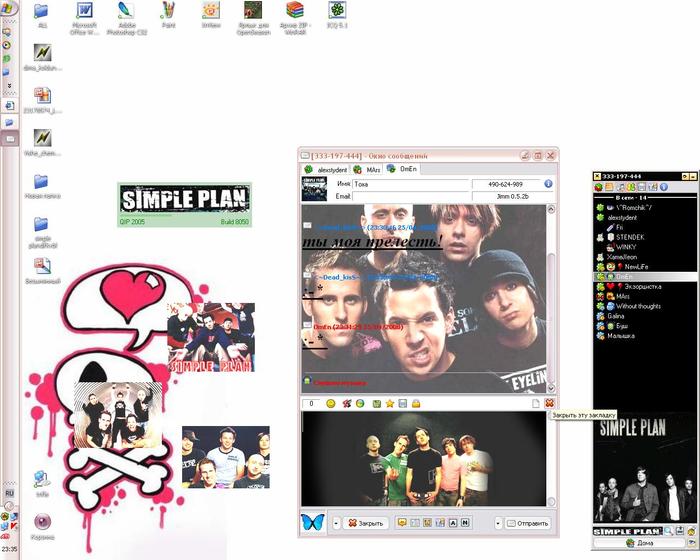This screenshot has width=700, height=560.
Task: Switch to the alexstydent chat tab
Action: pos(326,170)
